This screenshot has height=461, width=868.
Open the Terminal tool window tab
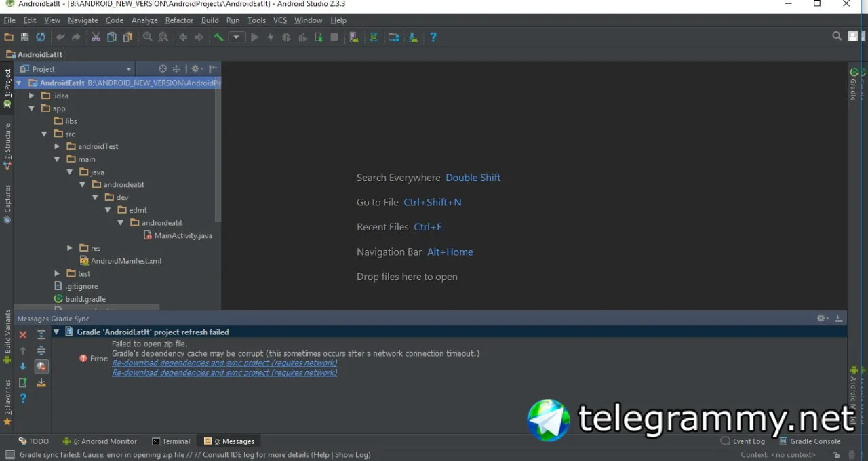click(x=171, y=441)
